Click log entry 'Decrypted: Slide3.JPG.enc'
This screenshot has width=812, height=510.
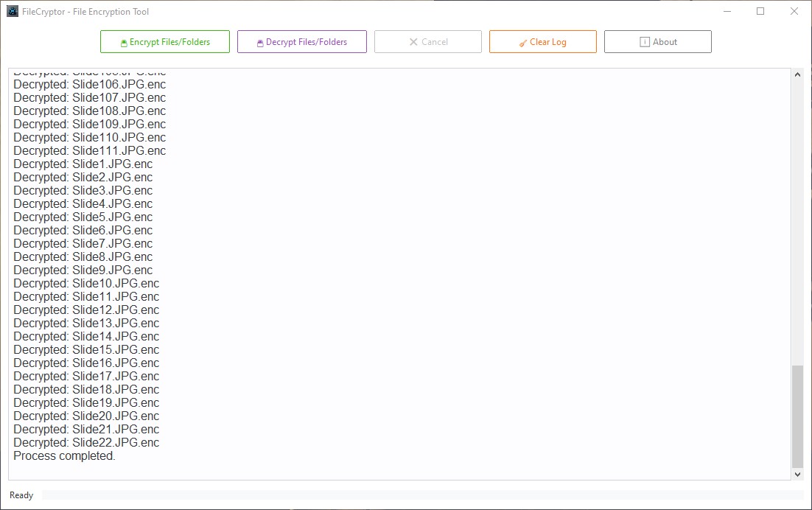point(83,191)
